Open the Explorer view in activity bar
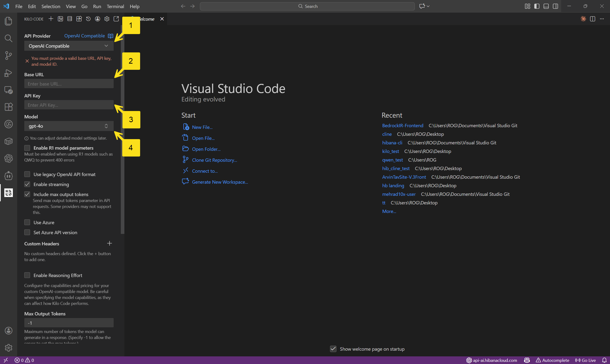This screenshot has width=610, height=364. [9, 21]
